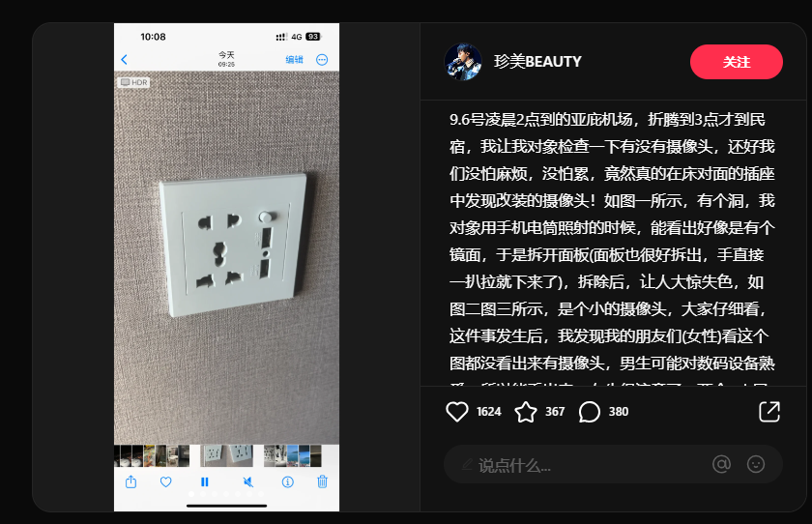The image size is (812, 524).
Task: Open emoji picker smiley icon
Action: [756, 464]
